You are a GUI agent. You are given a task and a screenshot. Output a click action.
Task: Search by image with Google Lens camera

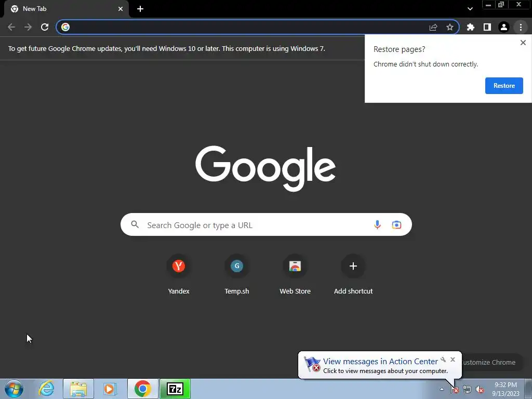[x=396, y=224]
